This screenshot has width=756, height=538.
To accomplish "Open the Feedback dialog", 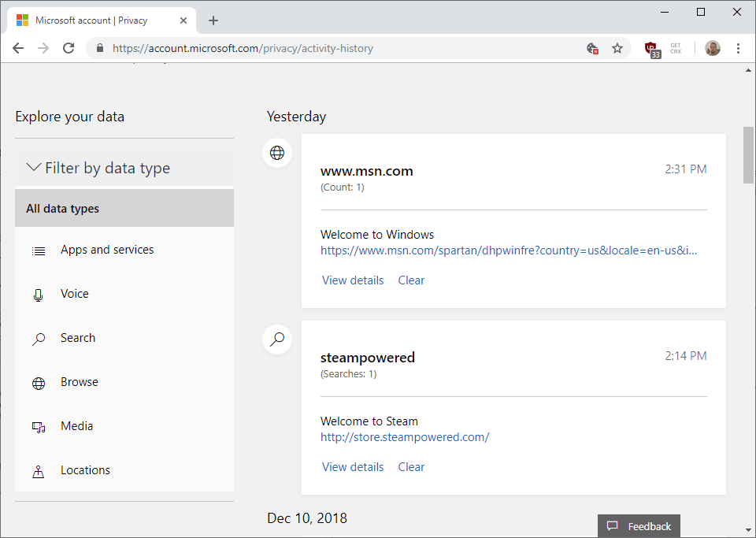I will [639, 525].
